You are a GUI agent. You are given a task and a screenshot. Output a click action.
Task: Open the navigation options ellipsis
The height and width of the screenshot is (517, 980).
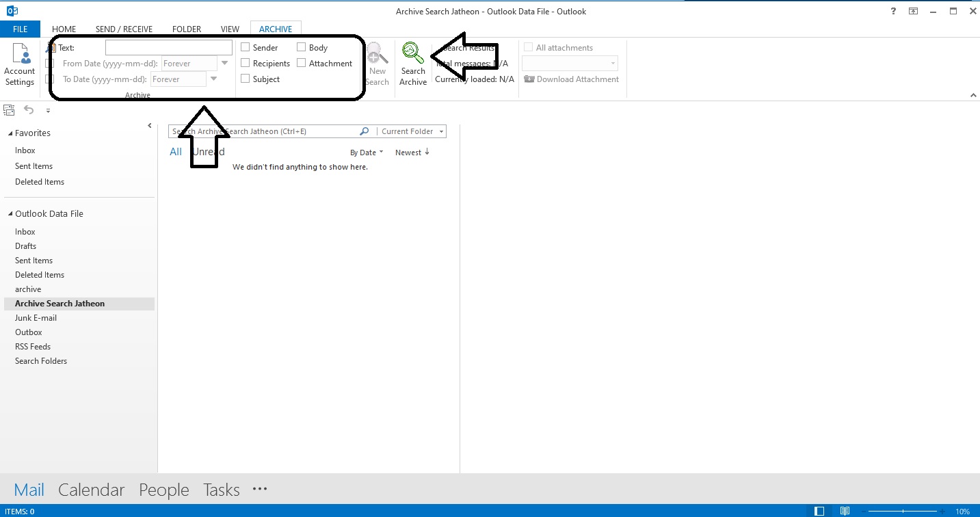(260, 489)
